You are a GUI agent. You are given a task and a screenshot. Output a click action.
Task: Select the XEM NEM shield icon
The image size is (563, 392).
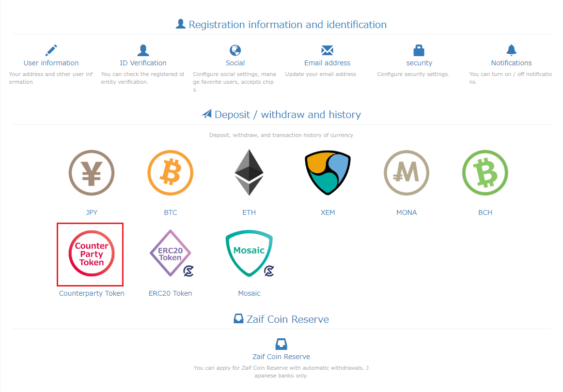328,173
